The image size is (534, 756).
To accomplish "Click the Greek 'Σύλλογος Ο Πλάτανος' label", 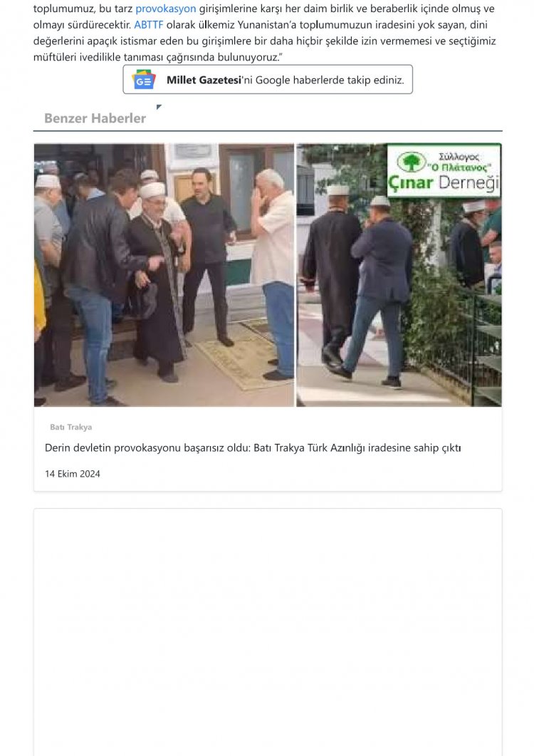I will [459, 162].
